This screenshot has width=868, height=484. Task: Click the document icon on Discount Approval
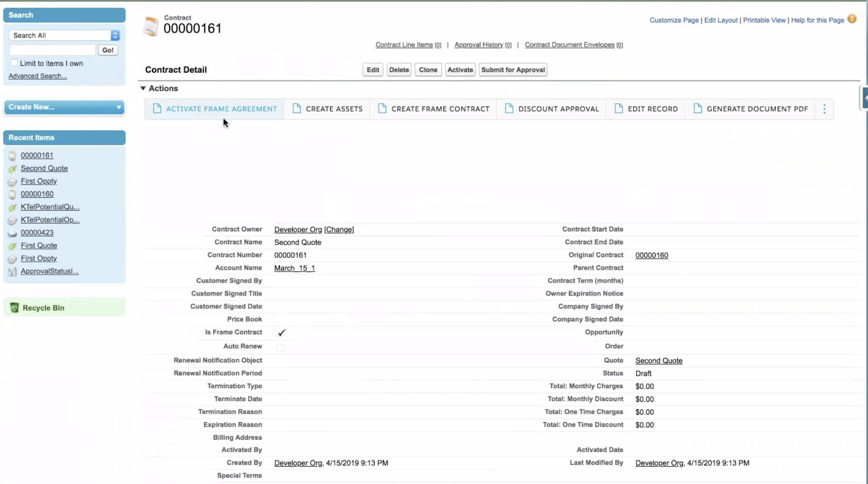pyautogui.click(x=509, y=108)
